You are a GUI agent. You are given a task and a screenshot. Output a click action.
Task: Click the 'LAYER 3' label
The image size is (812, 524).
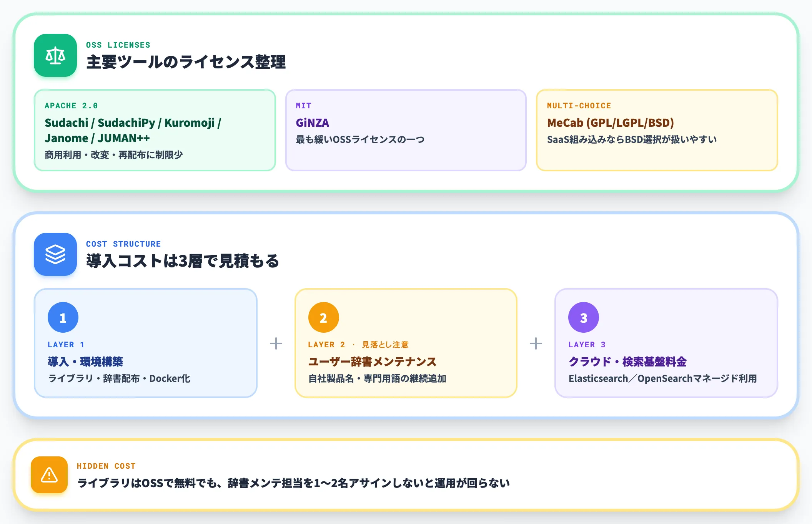(587, 345)
